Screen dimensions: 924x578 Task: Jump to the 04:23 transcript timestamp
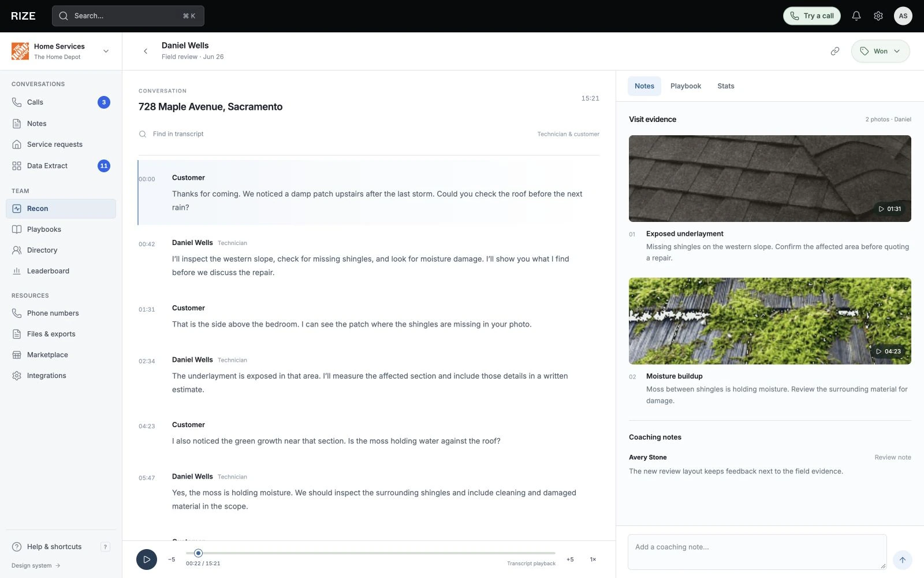tap(147, 427)
